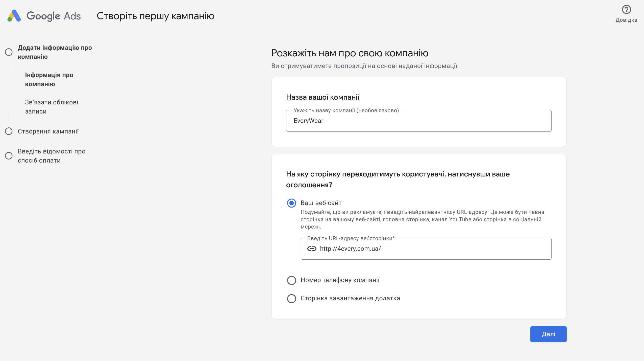Screen dimensions: 644x361
Task: Open the 'Інформація про компанію' sub-step
Action: 49,79
